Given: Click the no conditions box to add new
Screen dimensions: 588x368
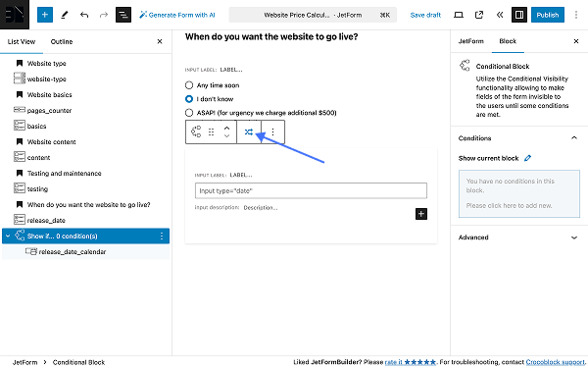Looking at the screenshot, I should pos(519,193).
